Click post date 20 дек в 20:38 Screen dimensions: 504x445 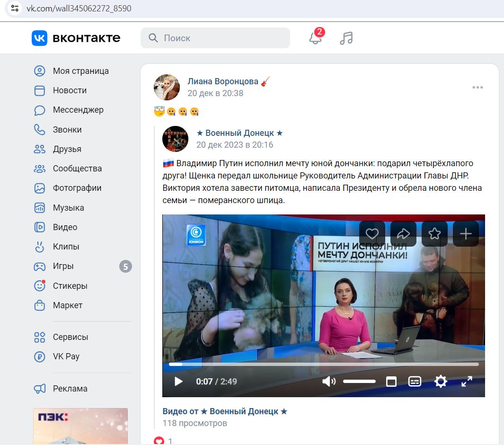[x=215, y=93]
